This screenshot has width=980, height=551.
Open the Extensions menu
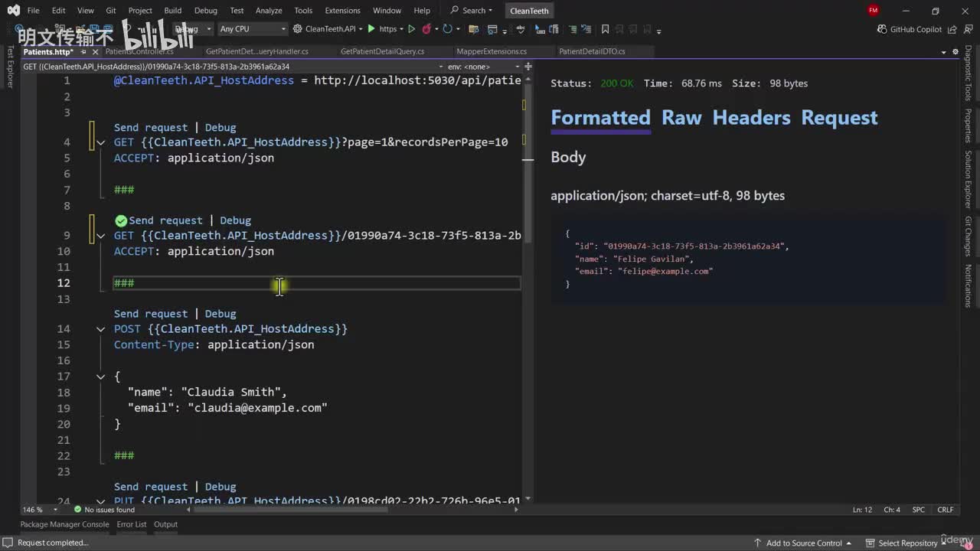coord(342,11)
